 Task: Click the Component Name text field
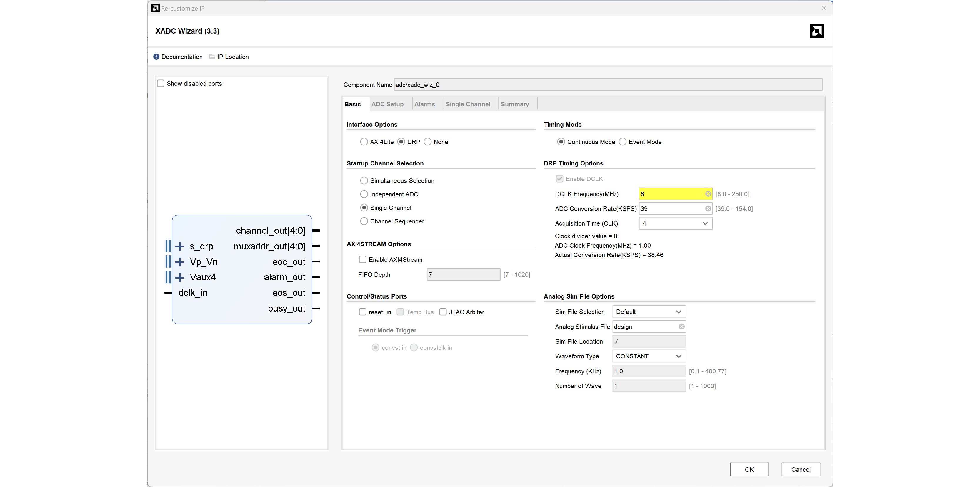[607, 85]
